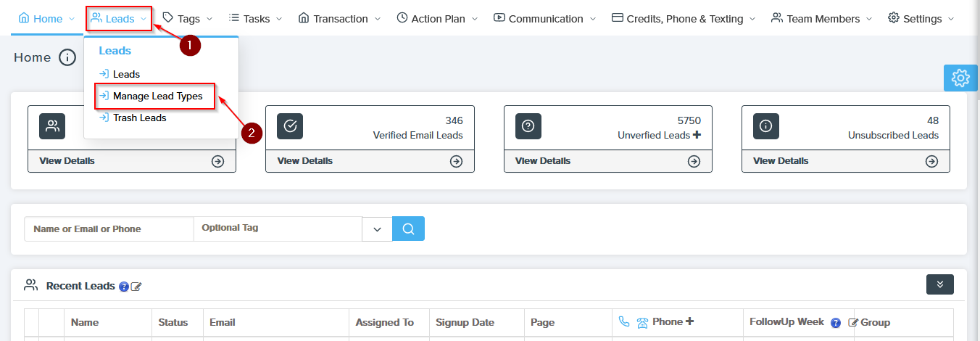Image resolution: width=980 pixels, height=341 pixels.
Task: Open the Action Plan menu
Action: tap(437, 19)
